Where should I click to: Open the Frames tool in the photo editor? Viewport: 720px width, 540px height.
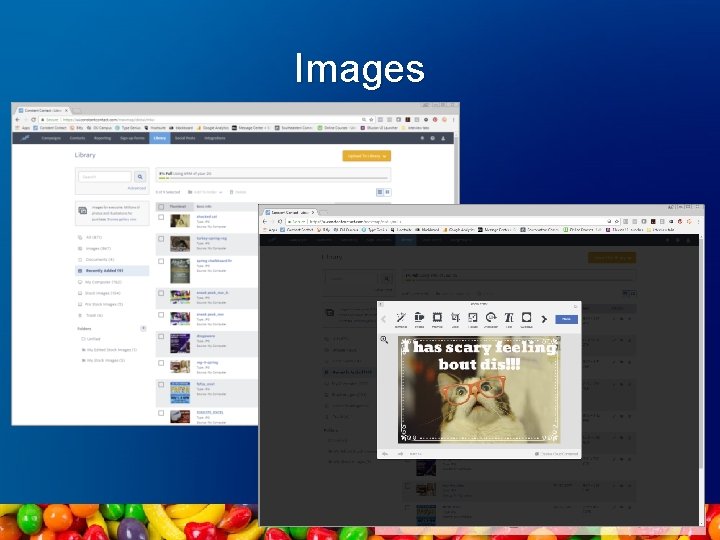coord(437,320)
